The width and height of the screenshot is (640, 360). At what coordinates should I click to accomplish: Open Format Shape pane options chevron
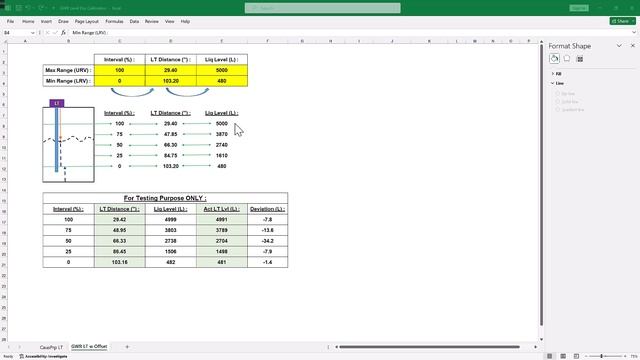619,46
